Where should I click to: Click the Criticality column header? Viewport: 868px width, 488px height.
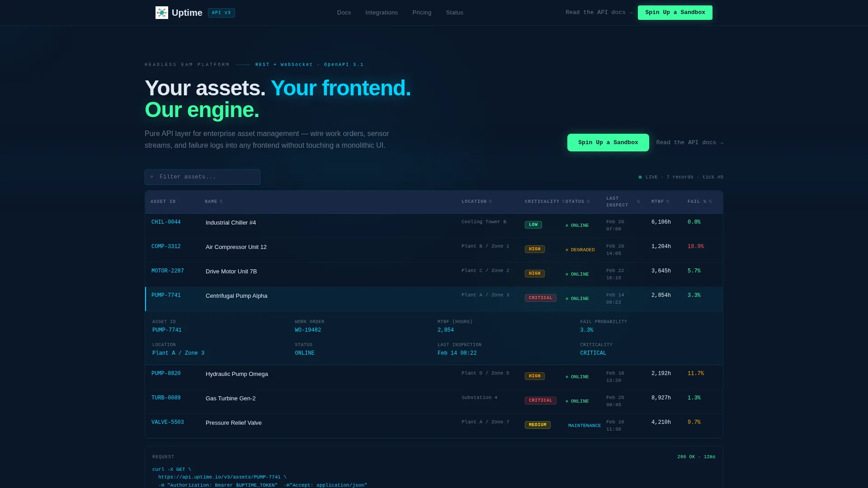click(x=542, y=202)
